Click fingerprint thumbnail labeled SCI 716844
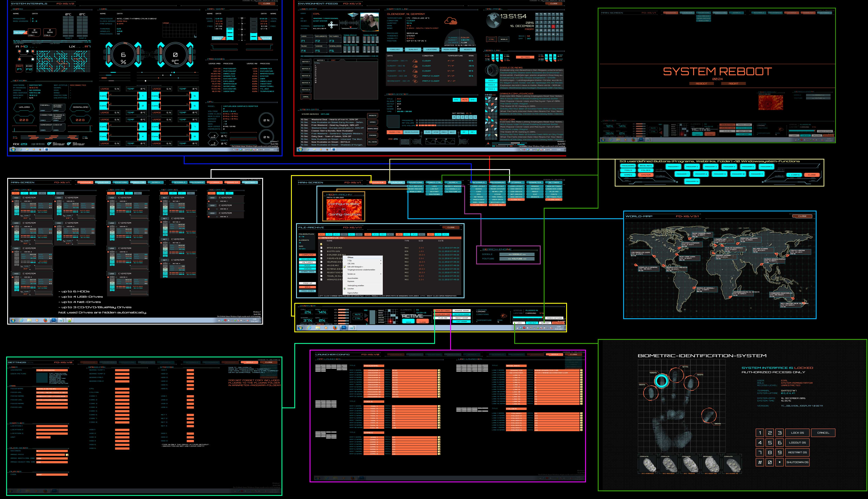Screen dimensions: 868x499 [690, 464]
